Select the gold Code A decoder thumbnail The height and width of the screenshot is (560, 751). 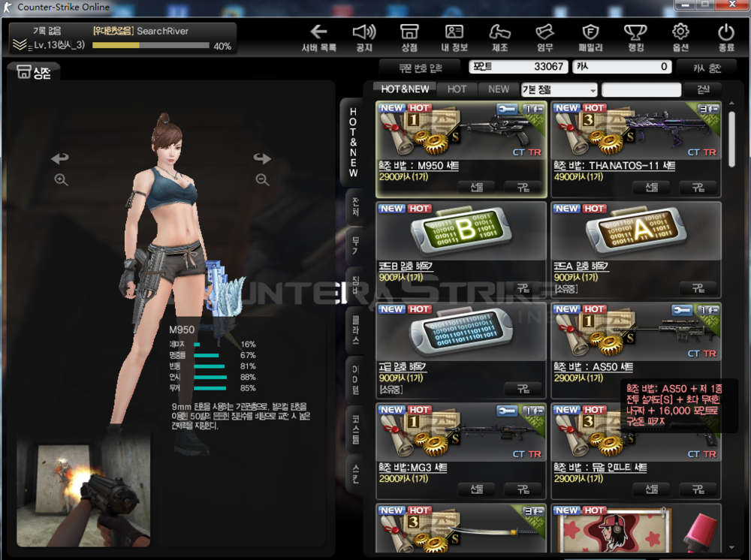click(636, 231)
